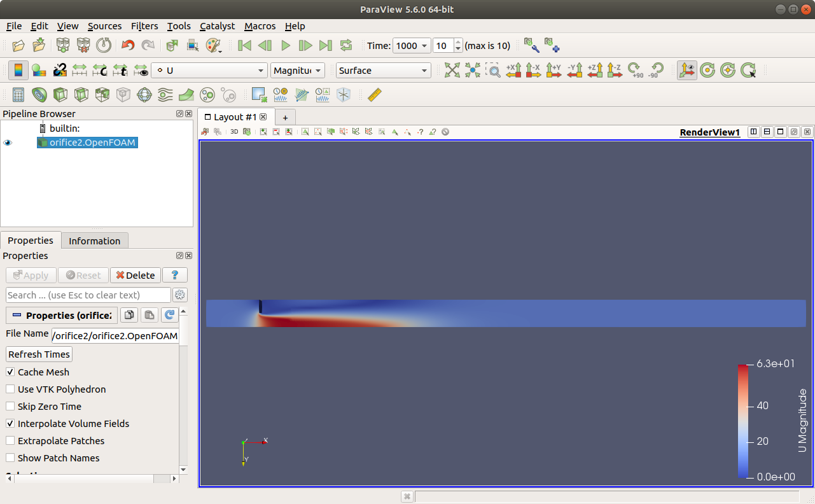Set view direction to -Z
The height and width of the screenshot is (504, 815).
click(x=615, y=70)
